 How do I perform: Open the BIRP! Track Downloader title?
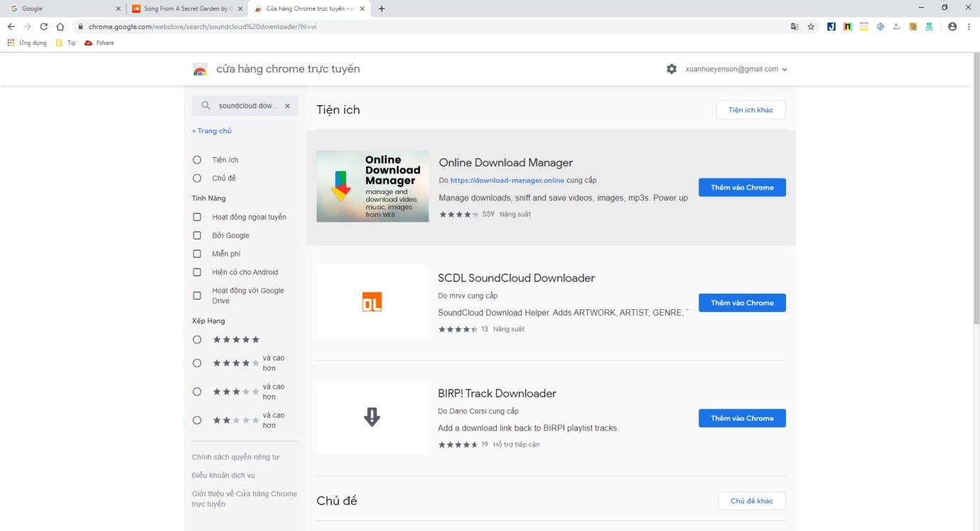[497, 393]
